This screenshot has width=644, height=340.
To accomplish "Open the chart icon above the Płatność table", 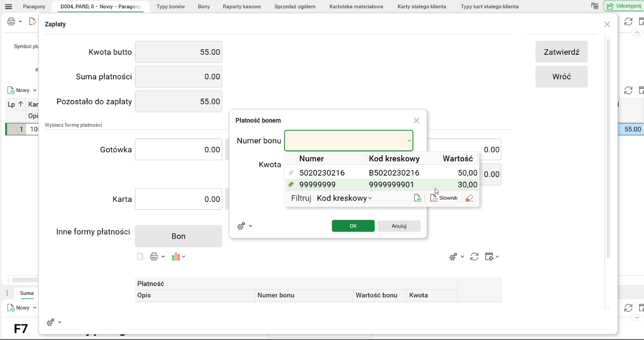I will [176, 257].
